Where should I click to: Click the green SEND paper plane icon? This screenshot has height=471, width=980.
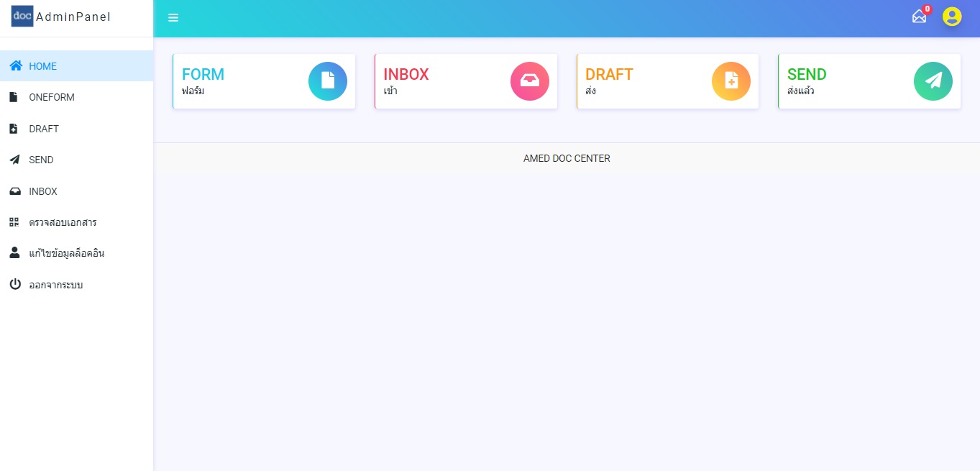pos(933,81)
